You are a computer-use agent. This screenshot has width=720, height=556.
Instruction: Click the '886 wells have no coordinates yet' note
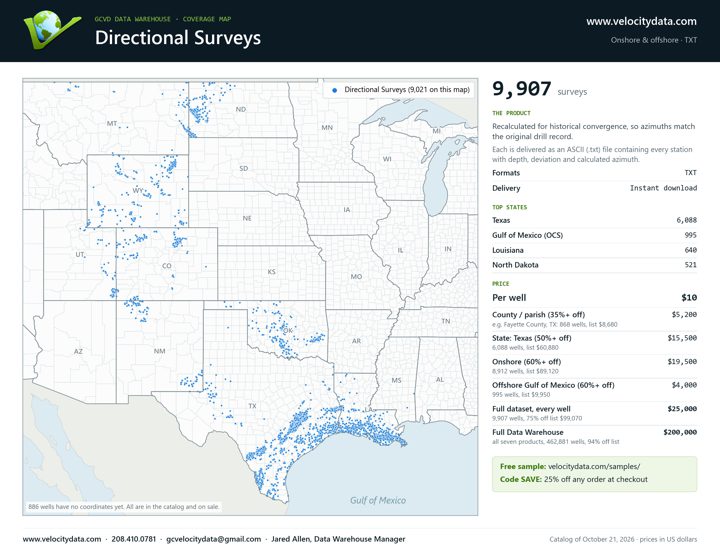124,507
